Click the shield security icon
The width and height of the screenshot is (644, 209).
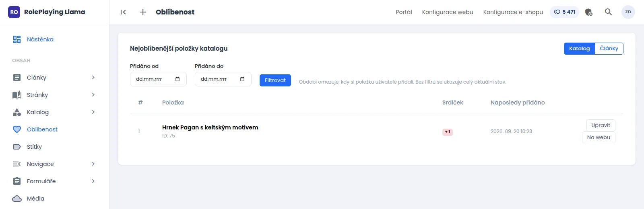[589, 12]
